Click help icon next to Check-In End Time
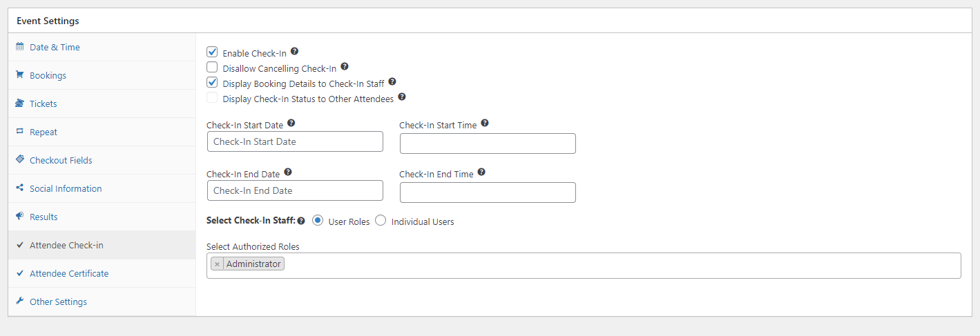Screen dimensions: 980x336 (x=481, y=172)
